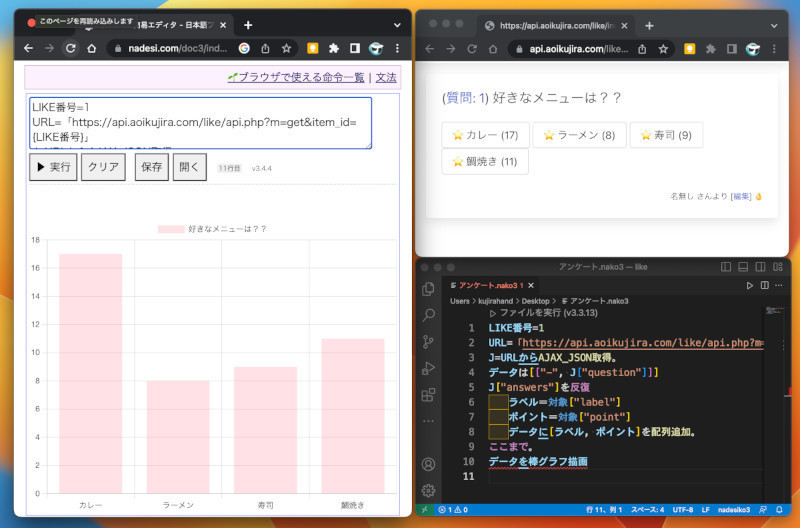Open the Accounts icon in VS Code
800x528 pixels.
pos(429,464)
